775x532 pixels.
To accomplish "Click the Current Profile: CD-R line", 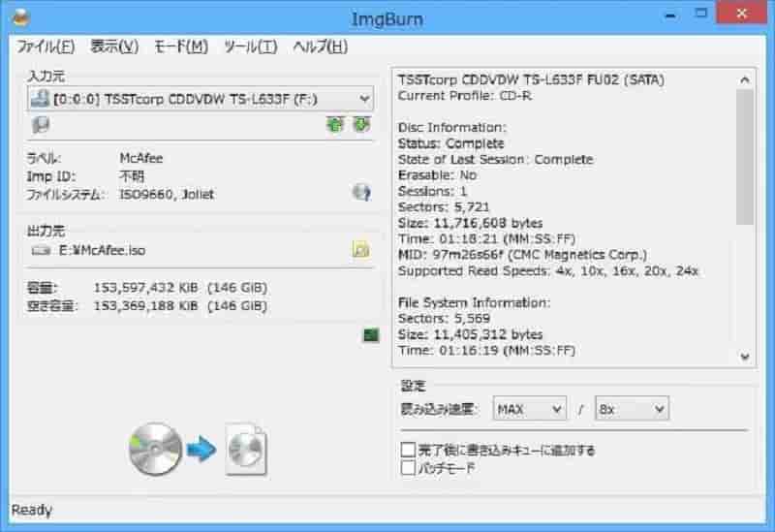I will click(465, 96).
